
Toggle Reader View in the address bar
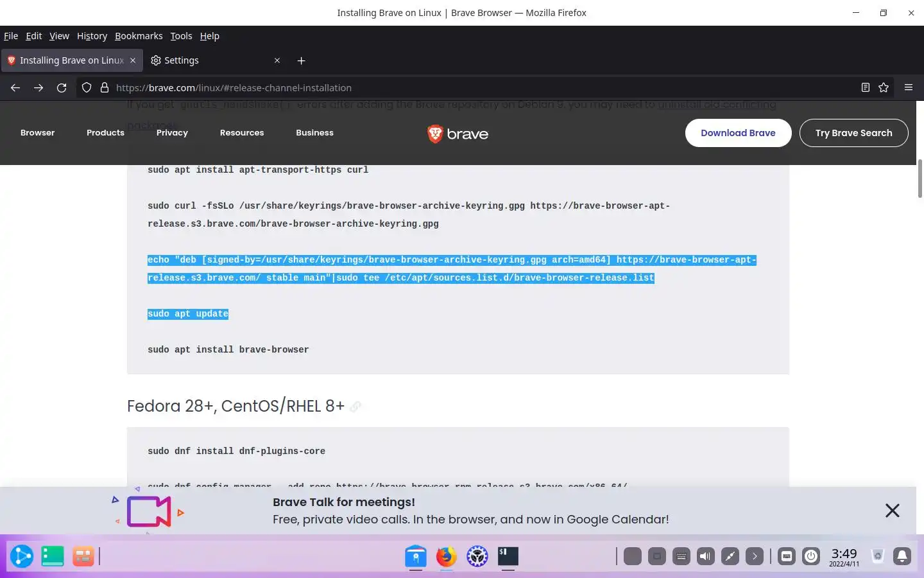[865, 87]
